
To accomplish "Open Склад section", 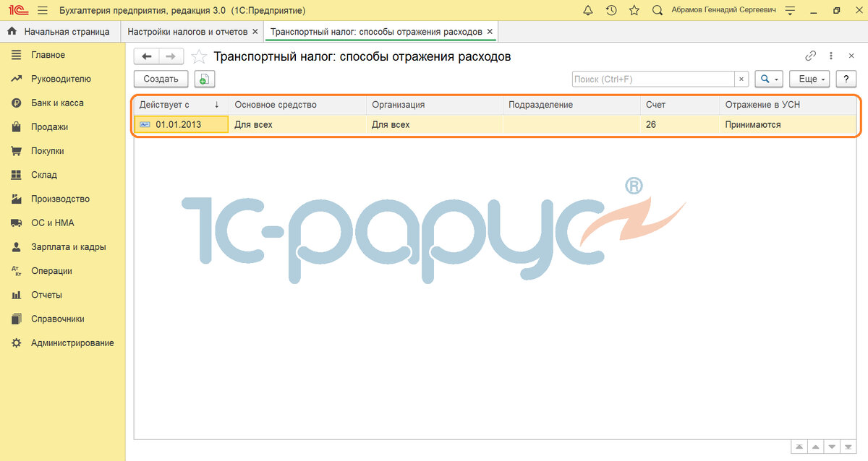I will click(x=62, y=175).
